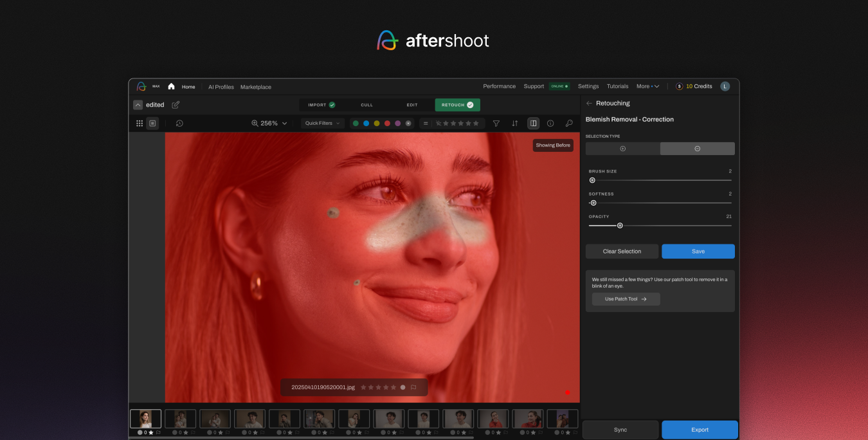Click the filter funnel icon
The width and height of the screenshot is (868, 440).
pyautogui.click(x=496, y=124)
